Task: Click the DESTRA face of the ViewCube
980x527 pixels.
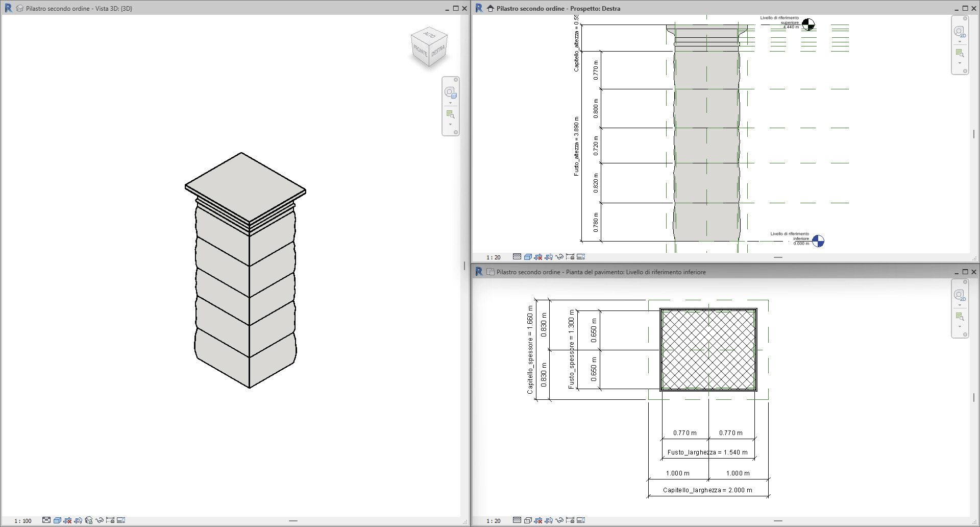Action: (438, 51)
